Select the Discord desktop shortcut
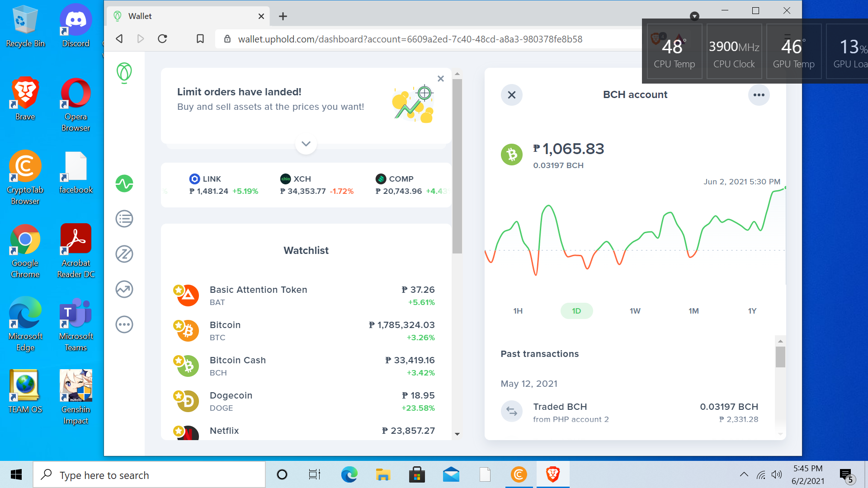This screenshot has width=868, height=488. 75,26
